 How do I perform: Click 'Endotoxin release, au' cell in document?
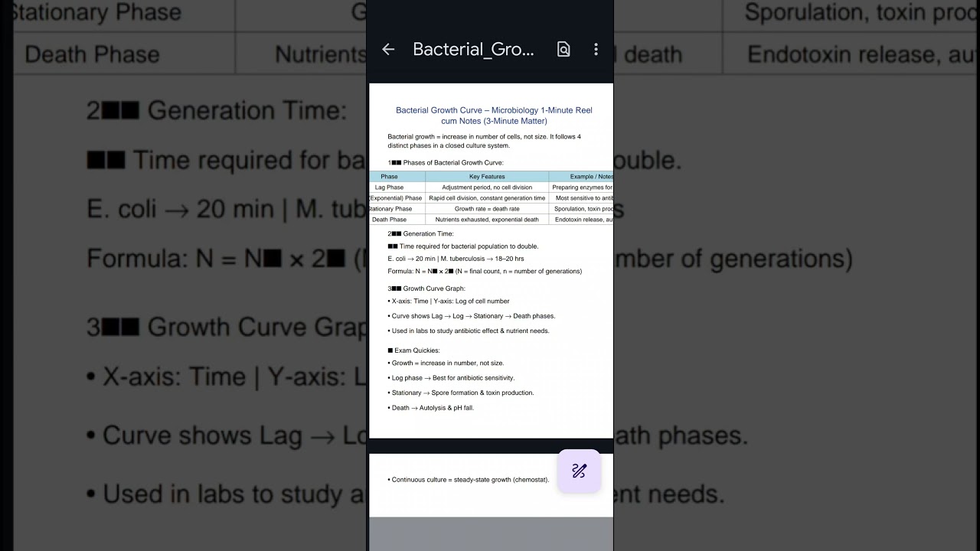pyautogui.click(x=581, y=220)
